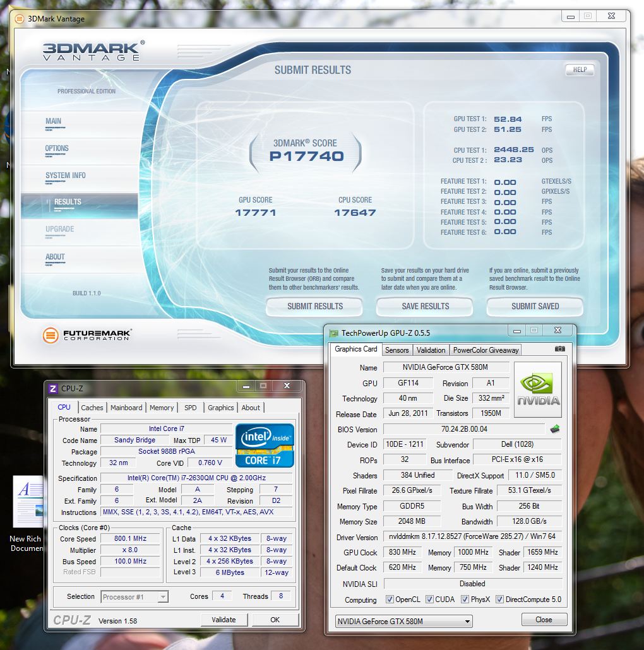Click the Code Name value Sandy Bridge
This screenshot has height=650, width=644.
(x=134, y=440)
